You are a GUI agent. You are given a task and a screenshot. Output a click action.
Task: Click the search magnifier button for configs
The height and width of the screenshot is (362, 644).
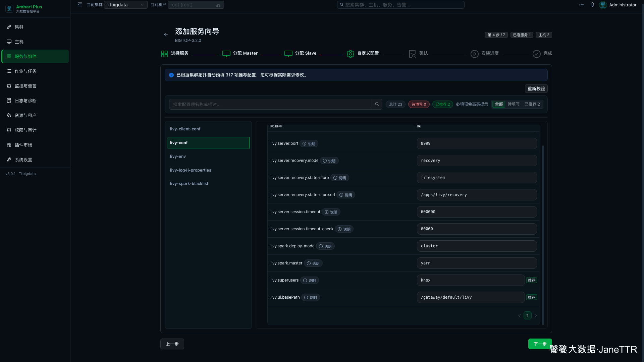377,104
